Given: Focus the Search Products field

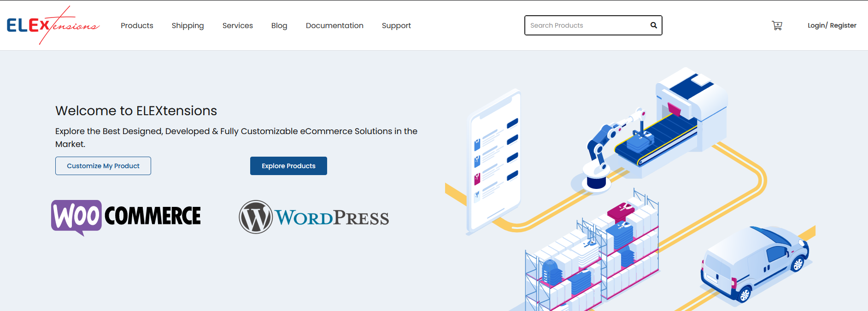Looking at the screenshot, I should tap(586, 25).
